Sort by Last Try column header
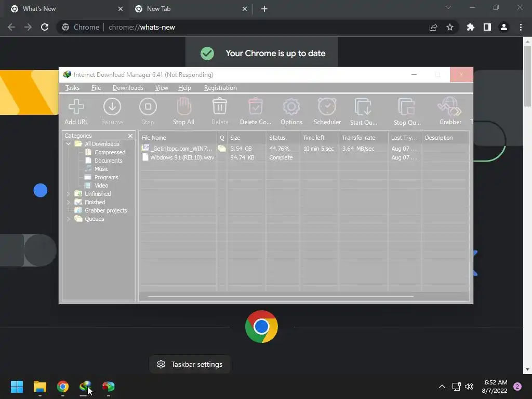Image resolution: width=532 pixels, height=399 pixels. click(x=405, y=138)
